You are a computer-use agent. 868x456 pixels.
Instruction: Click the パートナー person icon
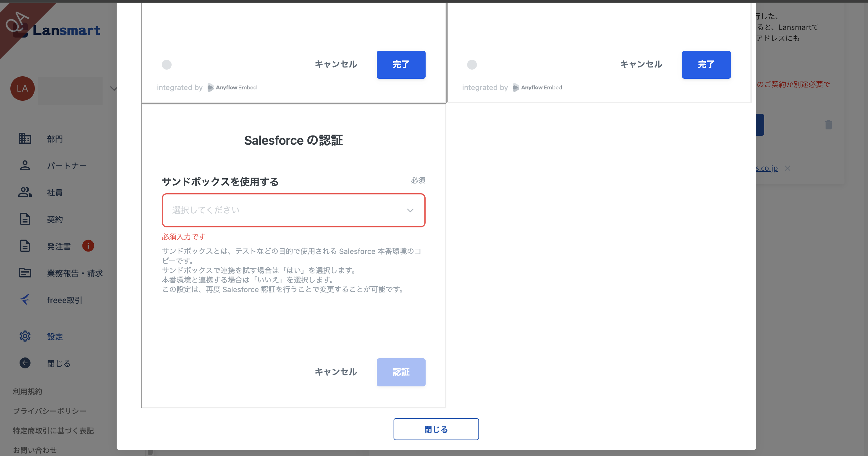(x=25, y=165)
